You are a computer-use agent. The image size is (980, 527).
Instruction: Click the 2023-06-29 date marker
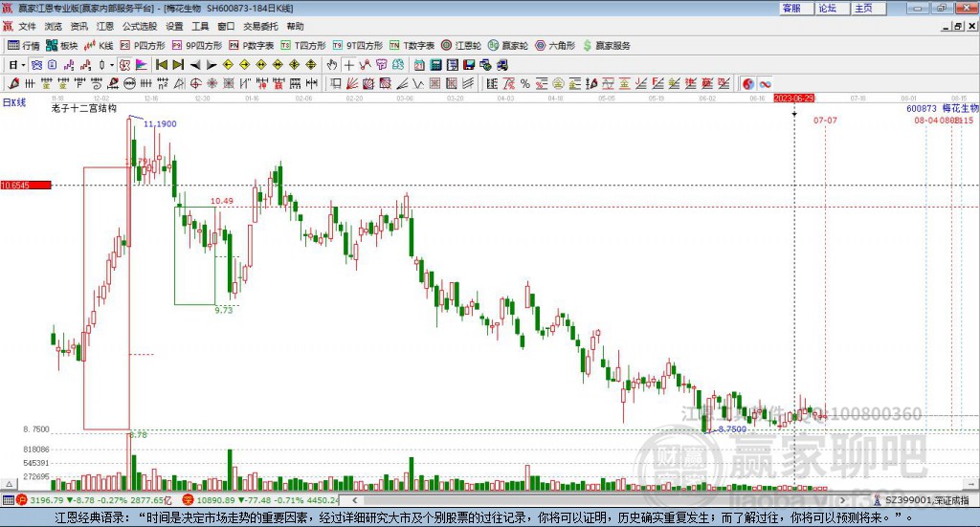[x=793, y=98]
